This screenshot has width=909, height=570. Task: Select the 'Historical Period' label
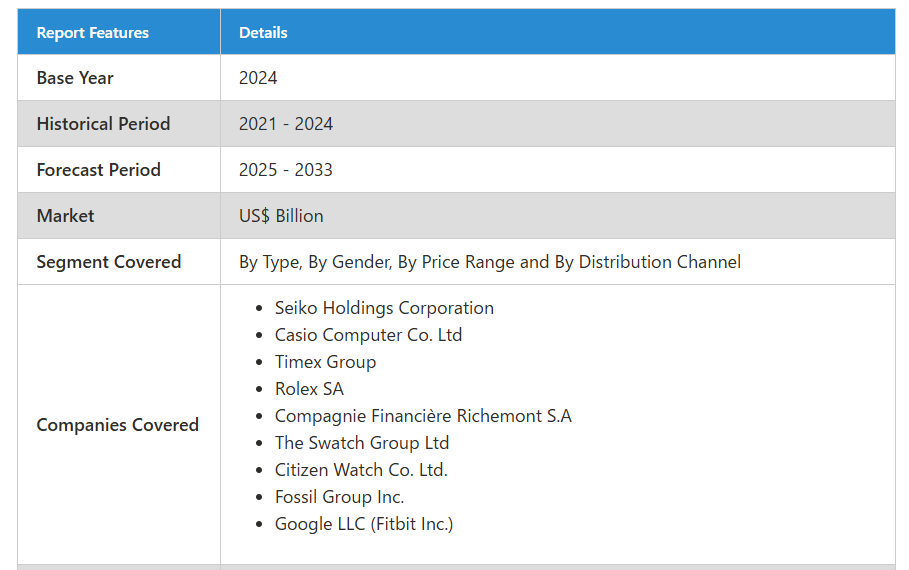pos(103,124)
